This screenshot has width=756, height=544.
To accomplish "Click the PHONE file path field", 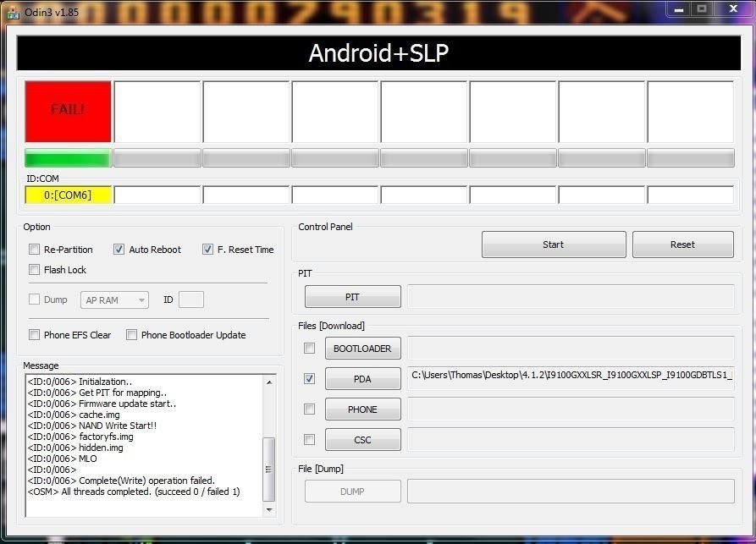I will (571, 409).
